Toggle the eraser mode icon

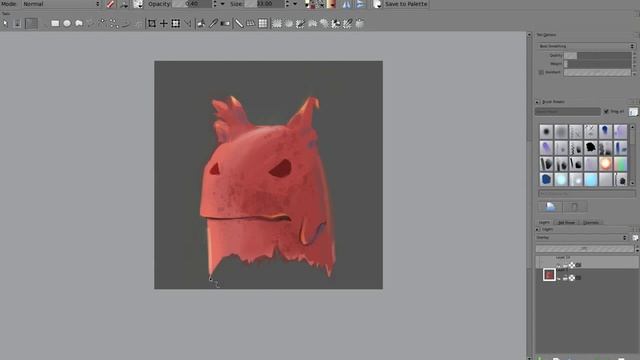point(110,4)
